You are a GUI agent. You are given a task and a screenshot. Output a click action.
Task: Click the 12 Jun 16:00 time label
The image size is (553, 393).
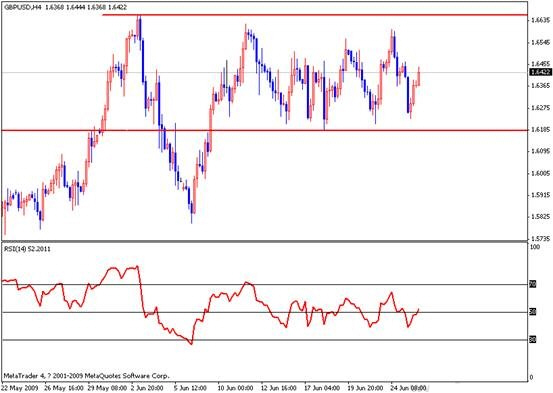click(279, 388)
